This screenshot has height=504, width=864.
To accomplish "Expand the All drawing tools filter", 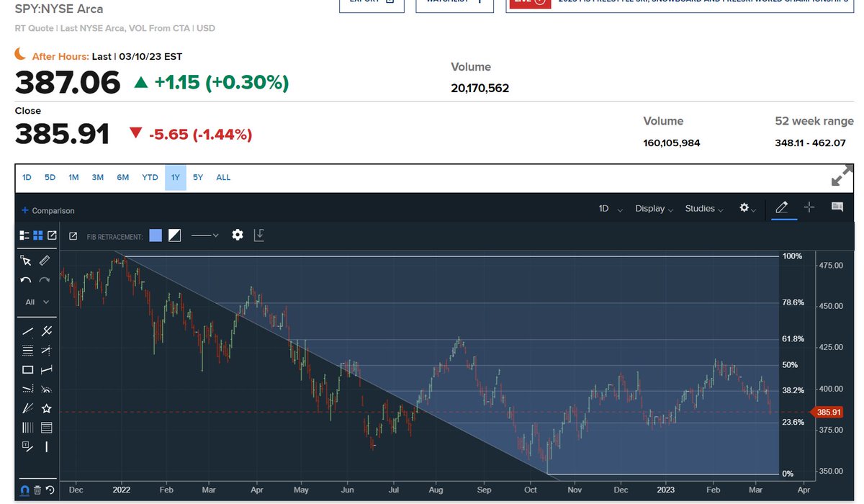I will [37, 302].
